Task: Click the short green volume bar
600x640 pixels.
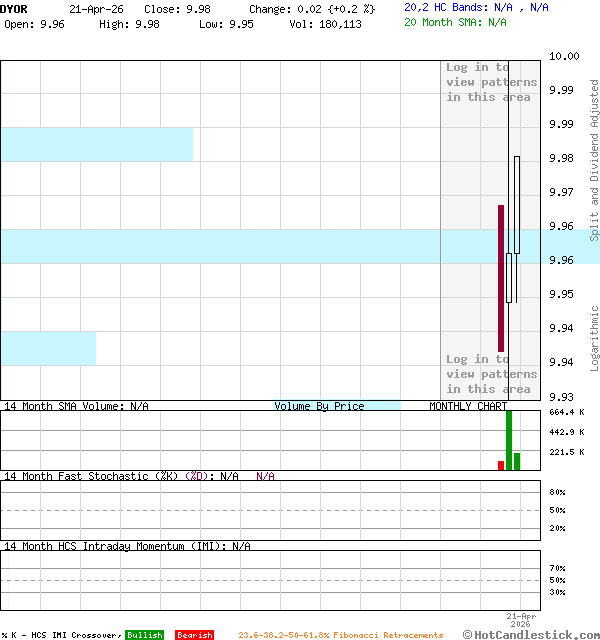Action: 517,461
